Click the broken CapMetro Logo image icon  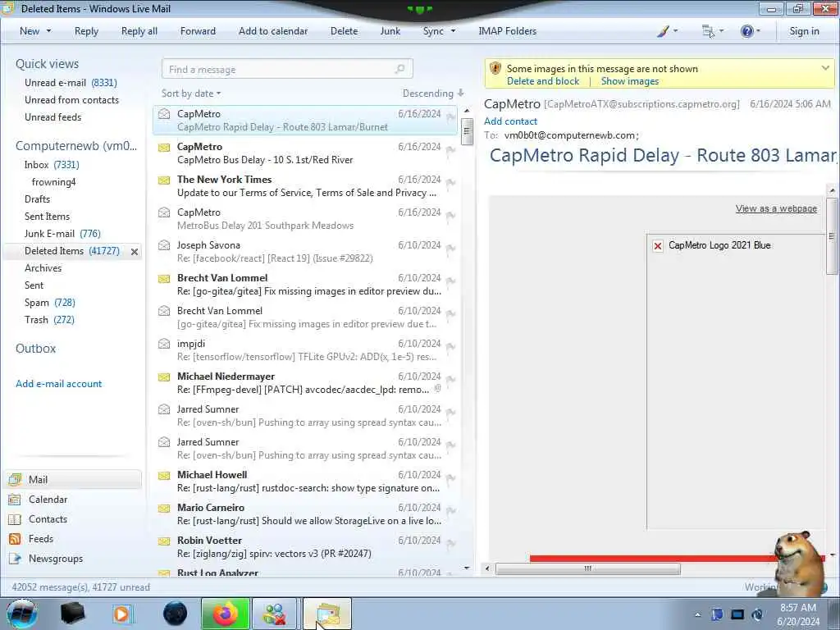tap(658, 246)
